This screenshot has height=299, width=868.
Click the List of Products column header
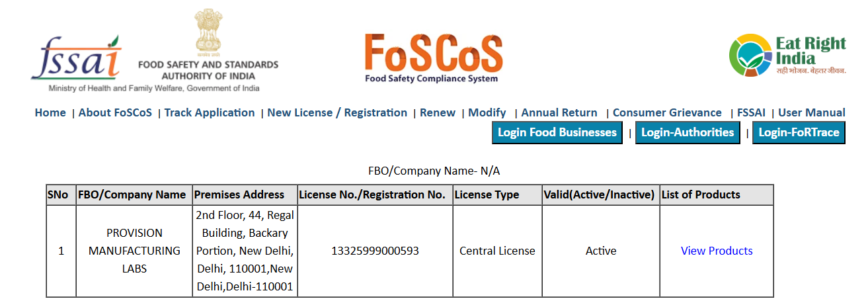coord(701,194)
